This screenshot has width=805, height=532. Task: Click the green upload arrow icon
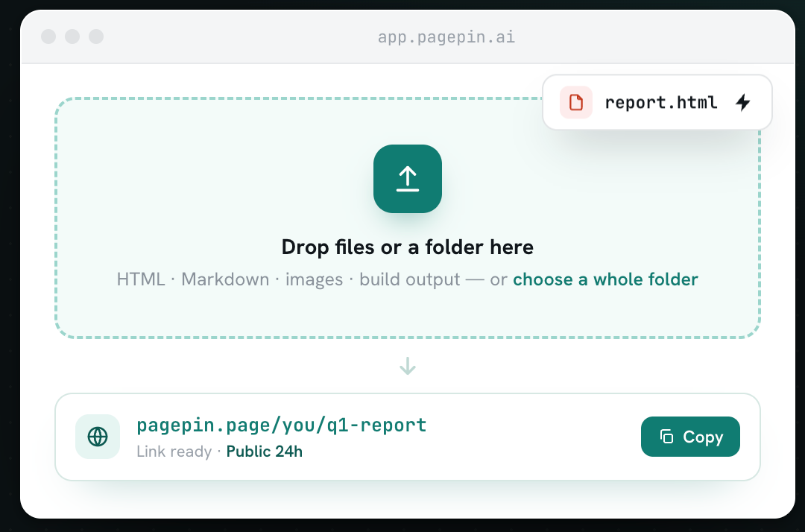click(x=408, y=179)
